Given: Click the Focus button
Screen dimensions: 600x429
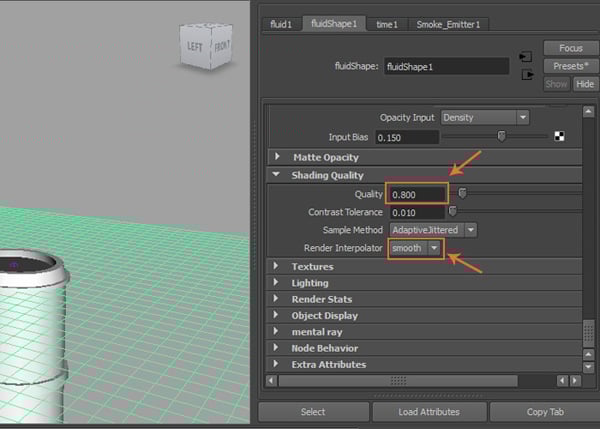Looking at the screenshot, I should point(571,48).
